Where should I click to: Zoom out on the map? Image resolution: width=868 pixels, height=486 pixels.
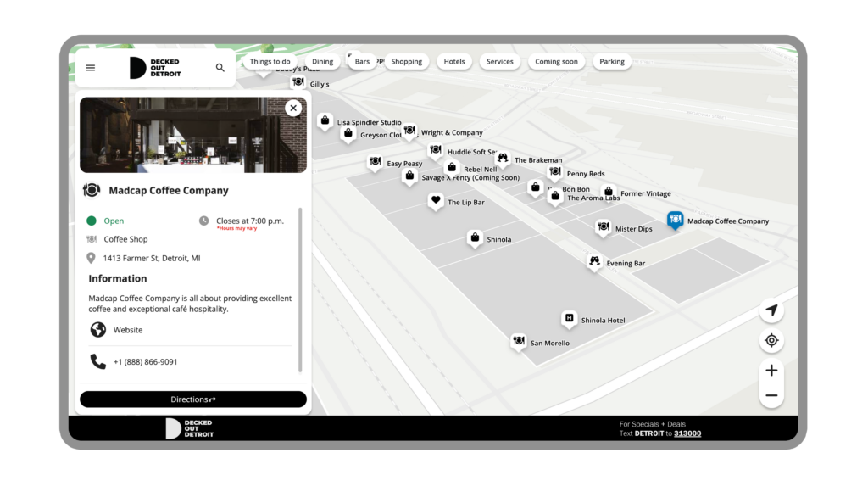(x=771, y=395)
